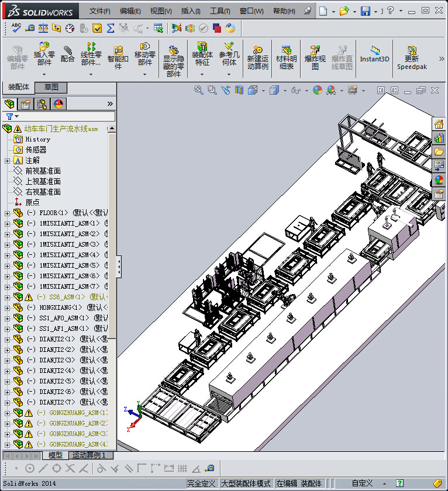Click Zoom to Fit magnifier icon
Viewport: 448px width, 491px height.
coord(198,90)
